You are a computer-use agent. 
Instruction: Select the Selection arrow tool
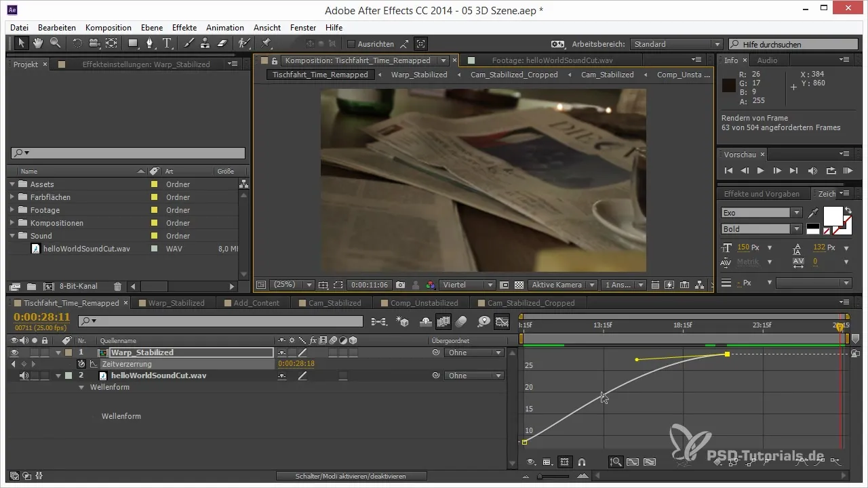coord(21,43)
